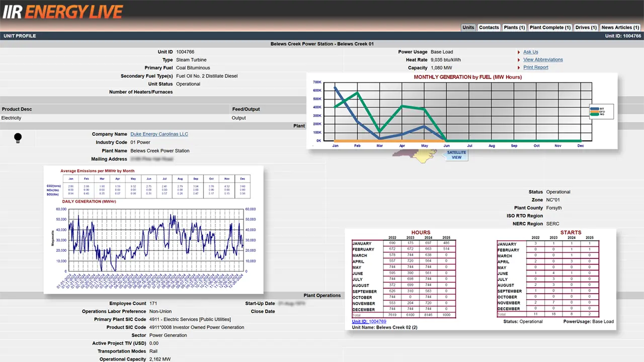644x362 pixels.
Task: Open the Ask Us link
Action: pos(530,52)
